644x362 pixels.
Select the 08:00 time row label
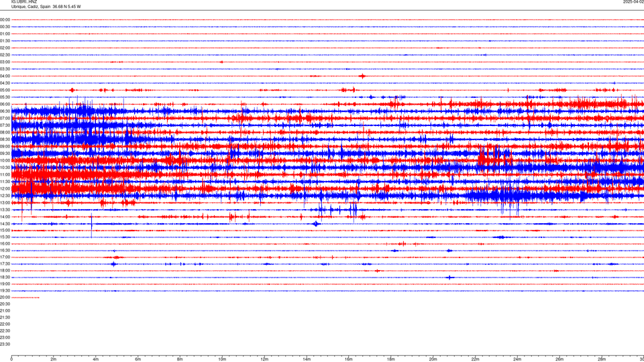[x=5, y=132]
